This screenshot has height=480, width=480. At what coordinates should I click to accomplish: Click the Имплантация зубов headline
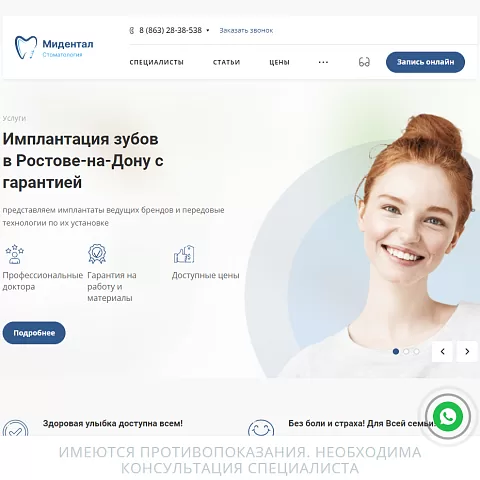[83, 161]
